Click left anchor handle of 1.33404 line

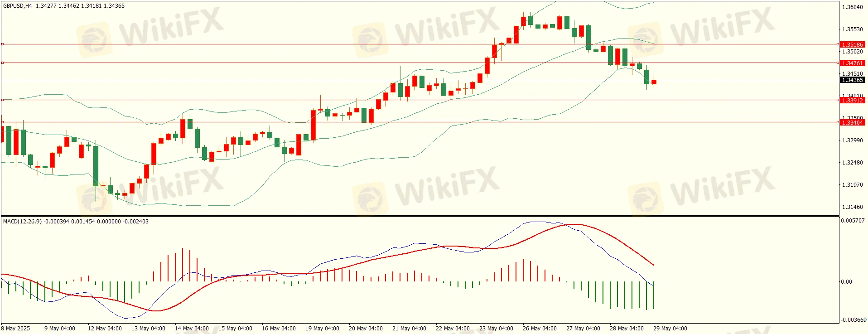coord(2,122)
